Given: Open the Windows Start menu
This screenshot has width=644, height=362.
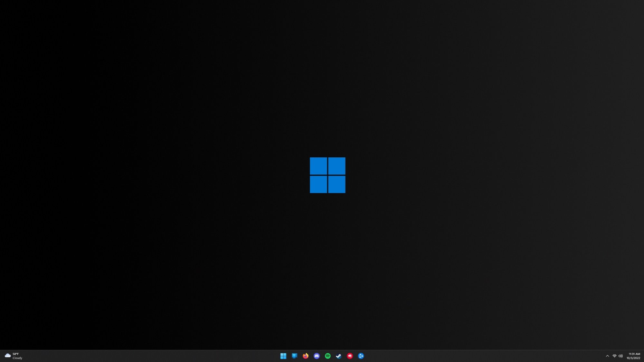Looking at the screenshot, I should (x=283, y=356).
